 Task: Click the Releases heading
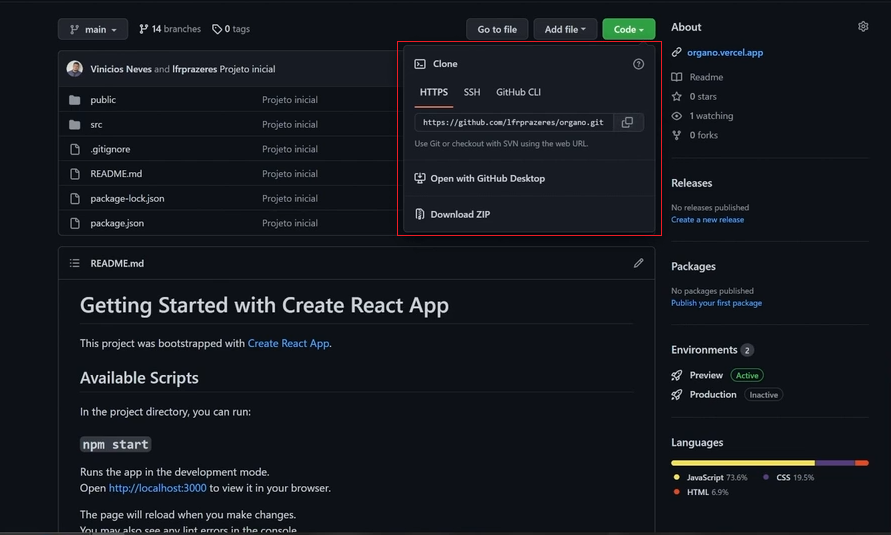click(x=692, y=183)
